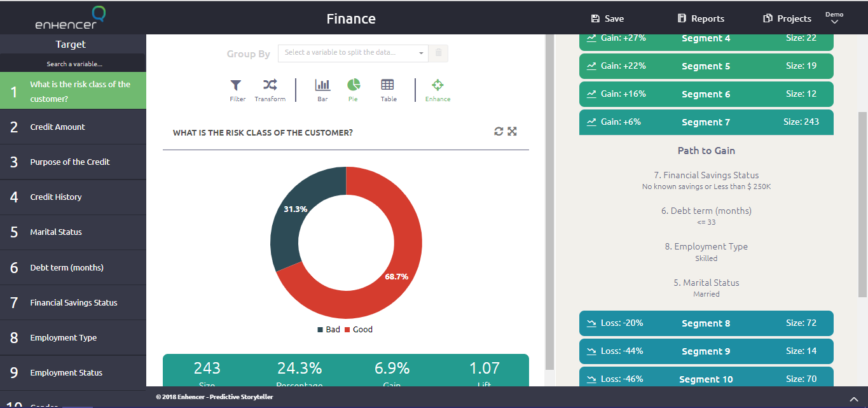Click the Target sidebar heading

(x=71, y=45)
